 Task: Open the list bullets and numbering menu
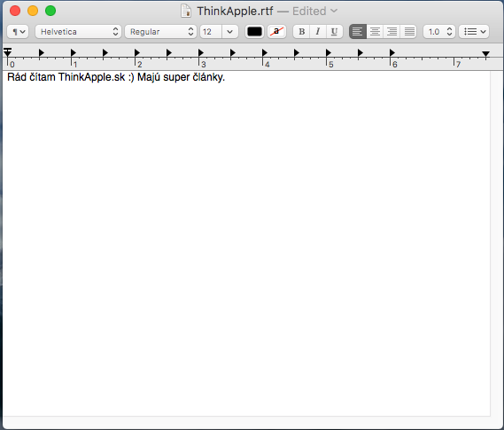[474, 32]
